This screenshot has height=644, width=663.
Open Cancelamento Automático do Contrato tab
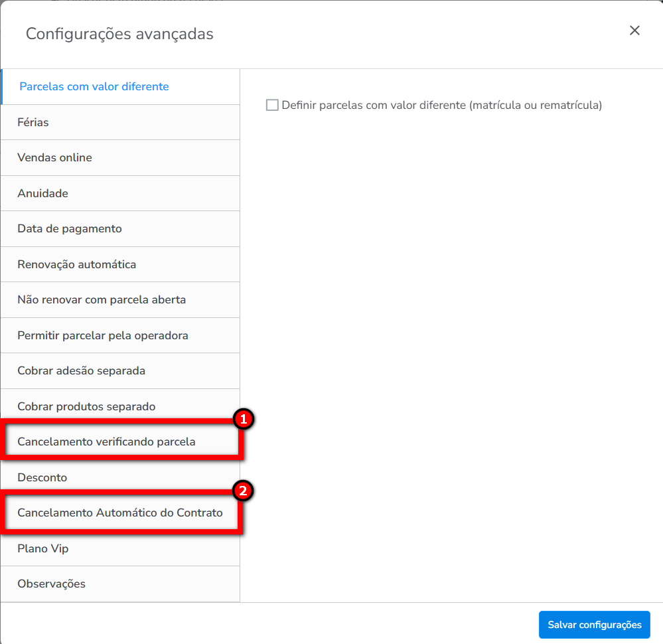click(x=120, y=513)
